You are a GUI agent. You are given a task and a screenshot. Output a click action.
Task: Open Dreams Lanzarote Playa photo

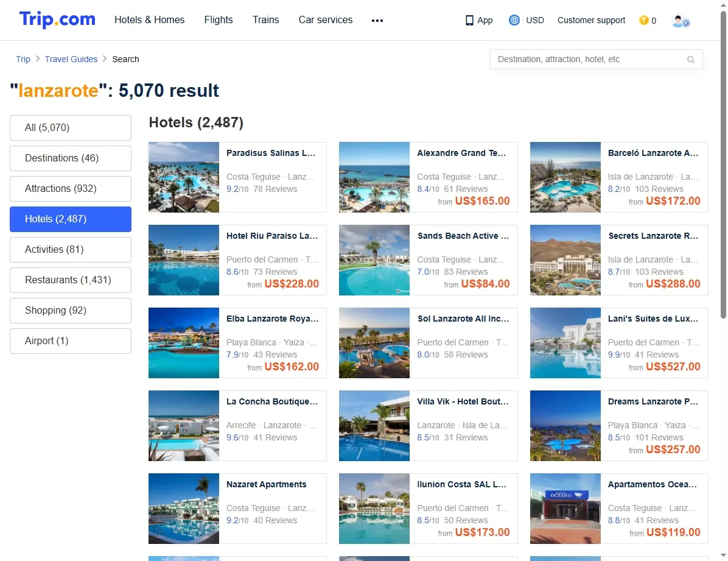565,426
